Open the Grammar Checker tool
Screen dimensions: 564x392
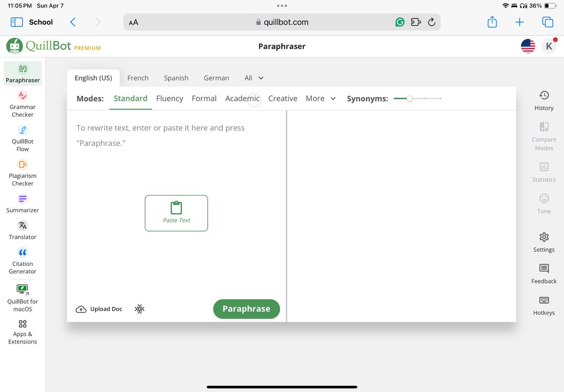coord(23,104)
